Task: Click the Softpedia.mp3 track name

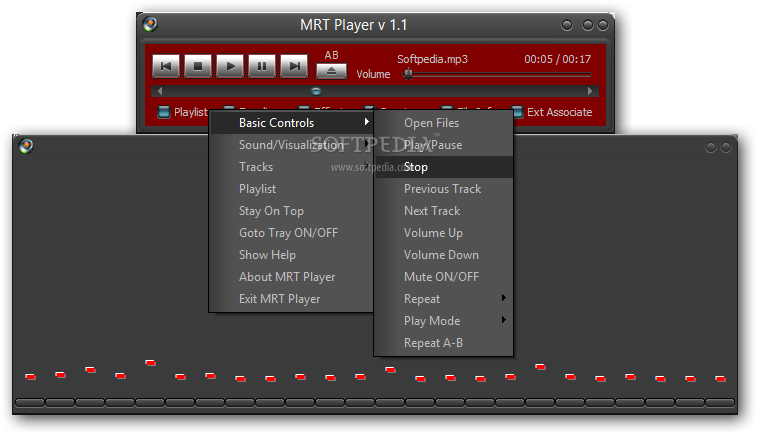Action: (x=432, y=59)
